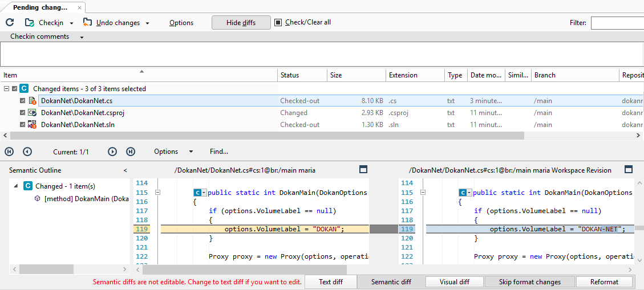
Task: Select the DokanNet\DokanNet.cs row
Action: (322, 100)
